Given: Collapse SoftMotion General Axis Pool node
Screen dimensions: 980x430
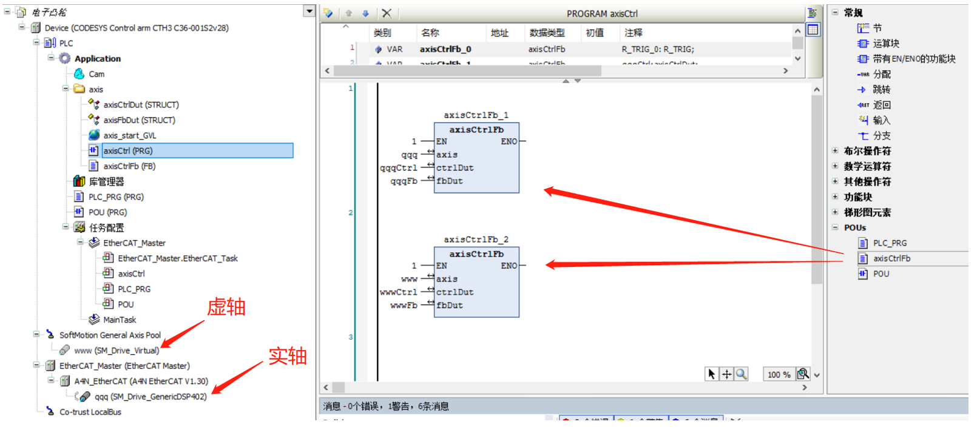Looking at the screenshot, I should (36, 335).
